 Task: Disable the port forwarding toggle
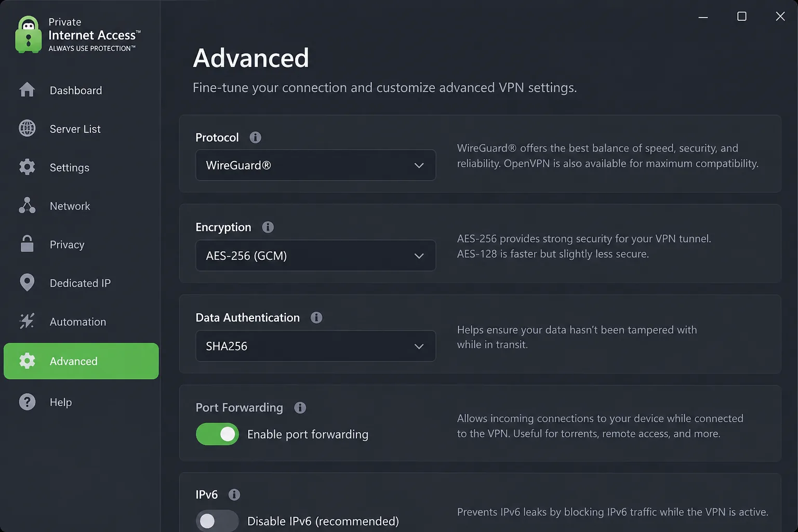point(217,434)
